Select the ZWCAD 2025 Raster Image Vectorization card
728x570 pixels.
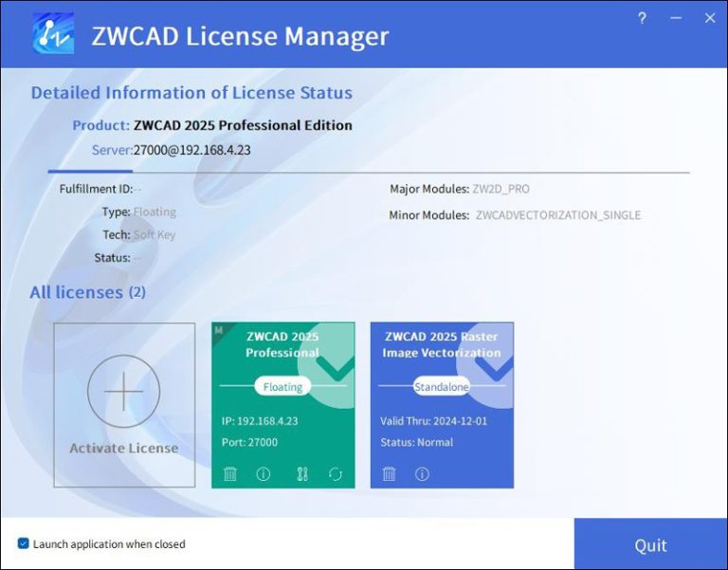(x=442, y=417)
